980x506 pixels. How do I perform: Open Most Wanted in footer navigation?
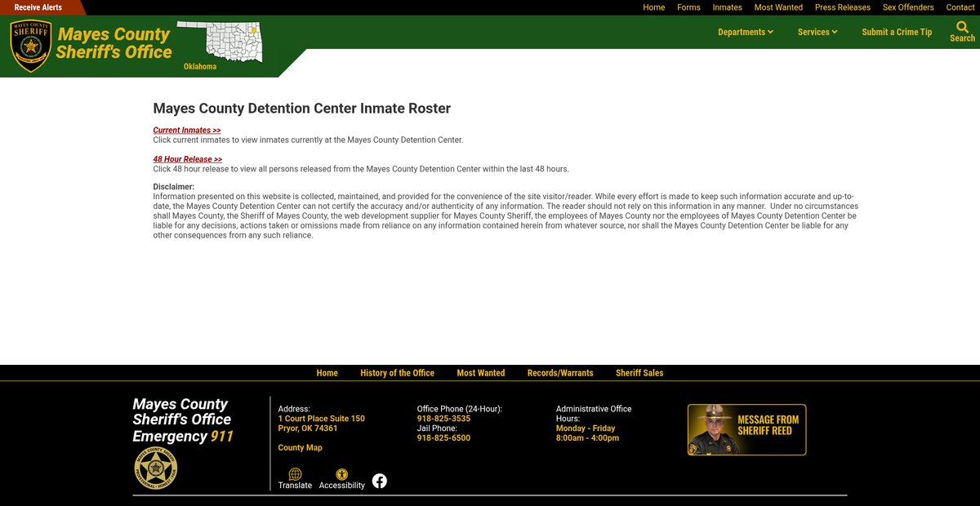click(481, 373)
